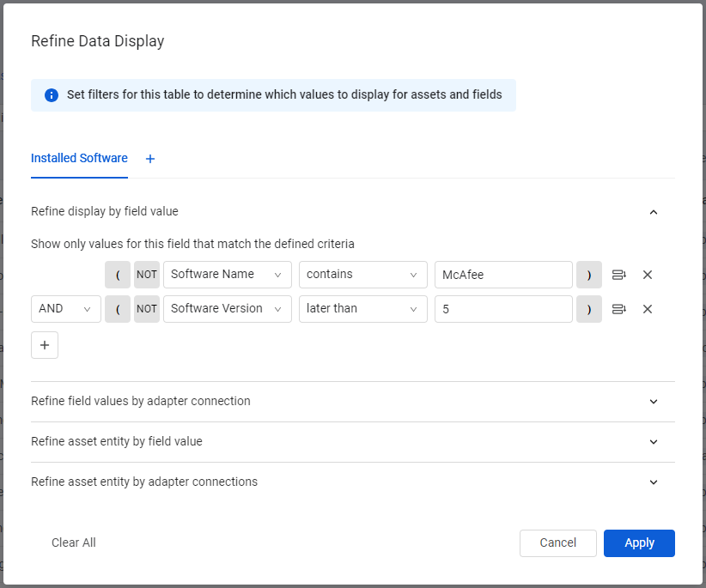This screenshot has width=706, height=588.
Task: Toggle opening parenthesis on Software Name row
Action: [x=118, y=275]
